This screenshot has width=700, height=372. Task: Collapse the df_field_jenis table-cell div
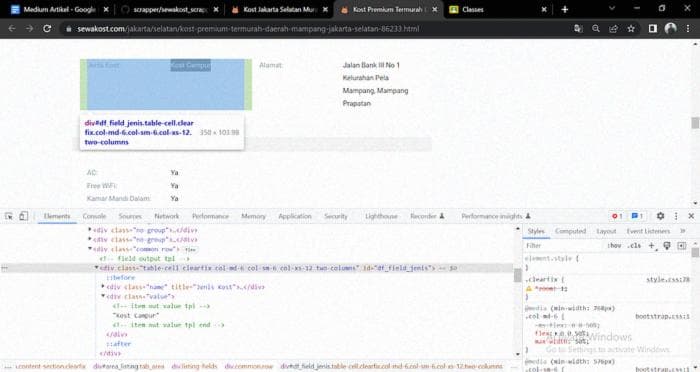[x=96, y=268]
